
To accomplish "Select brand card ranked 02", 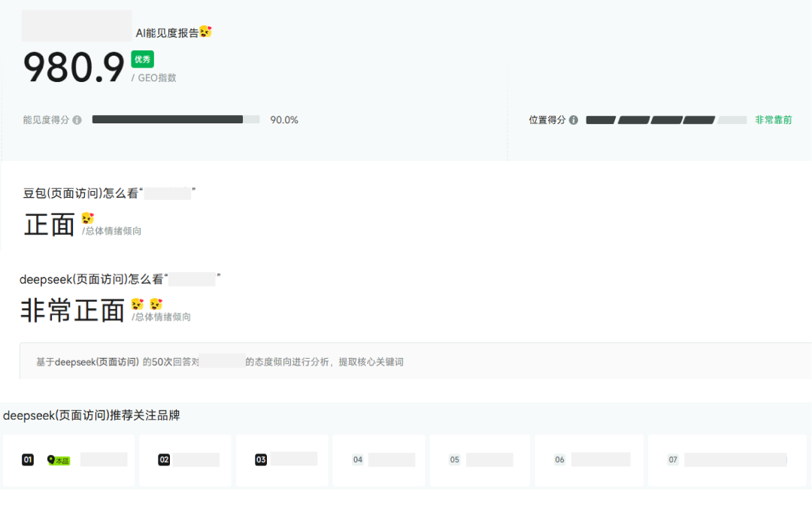I will [x=186, y=460].
